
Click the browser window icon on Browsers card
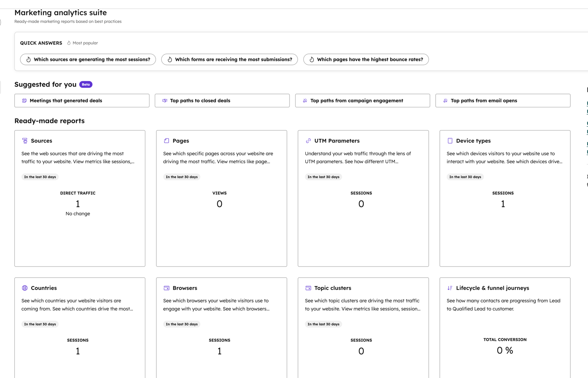[166, 288]
